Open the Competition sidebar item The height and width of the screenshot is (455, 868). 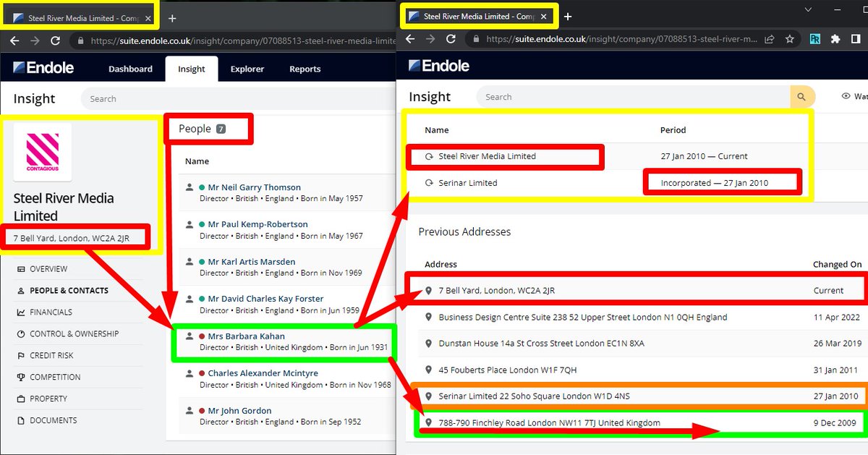tap(55, 378)
